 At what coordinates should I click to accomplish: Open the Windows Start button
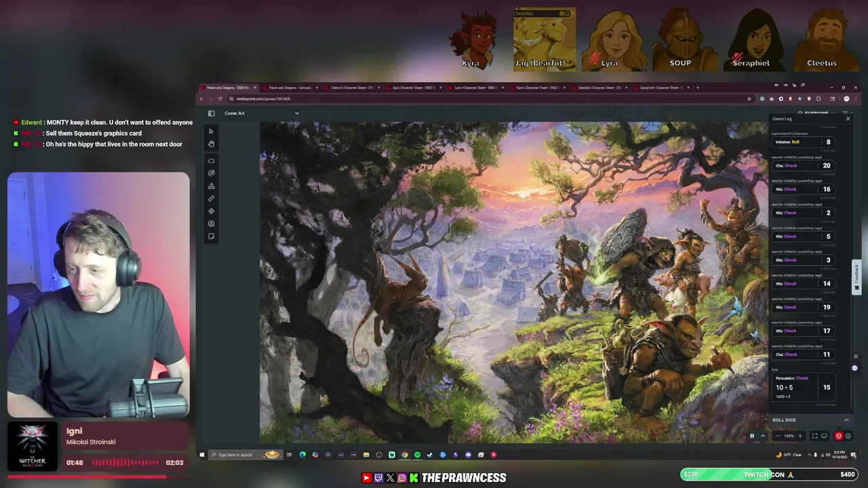tap(201, 455)
